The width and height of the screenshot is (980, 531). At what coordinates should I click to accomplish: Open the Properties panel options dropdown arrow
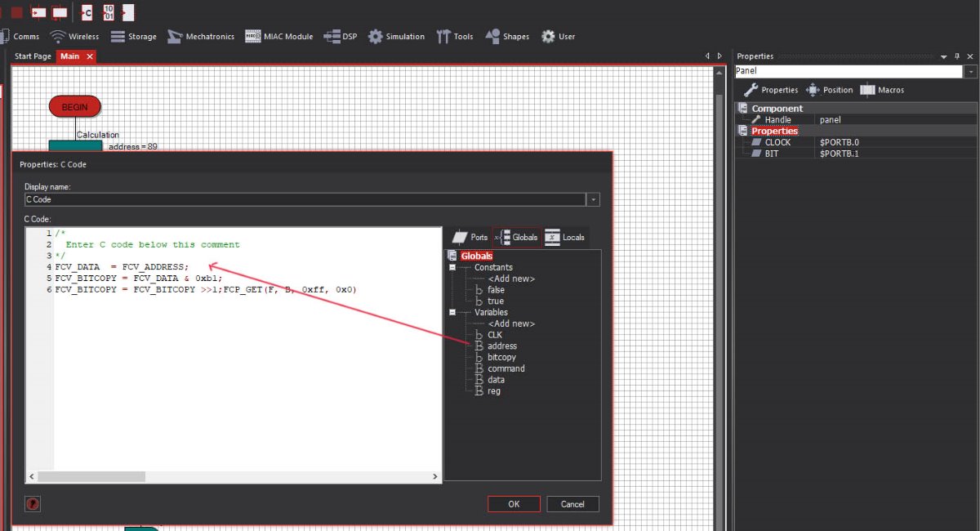pos(944,57)
